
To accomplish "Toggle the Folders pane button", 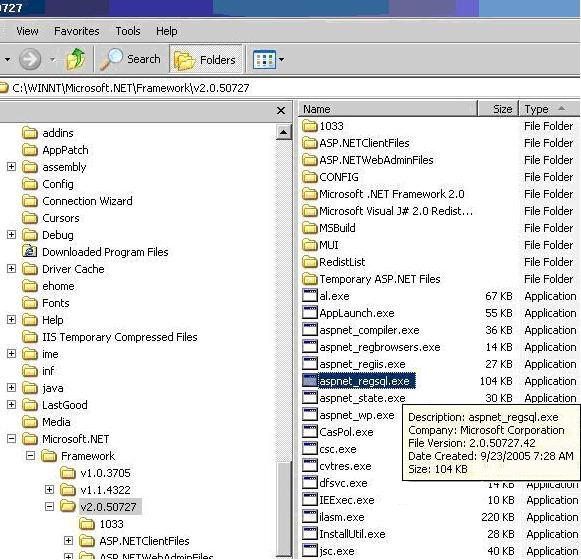I will (x=206, y=59).
